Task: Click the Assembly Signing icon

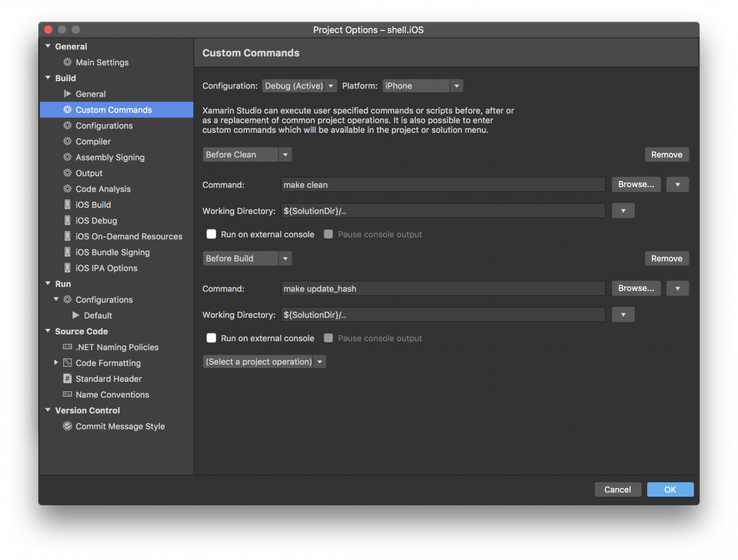Action: point(67,157)
